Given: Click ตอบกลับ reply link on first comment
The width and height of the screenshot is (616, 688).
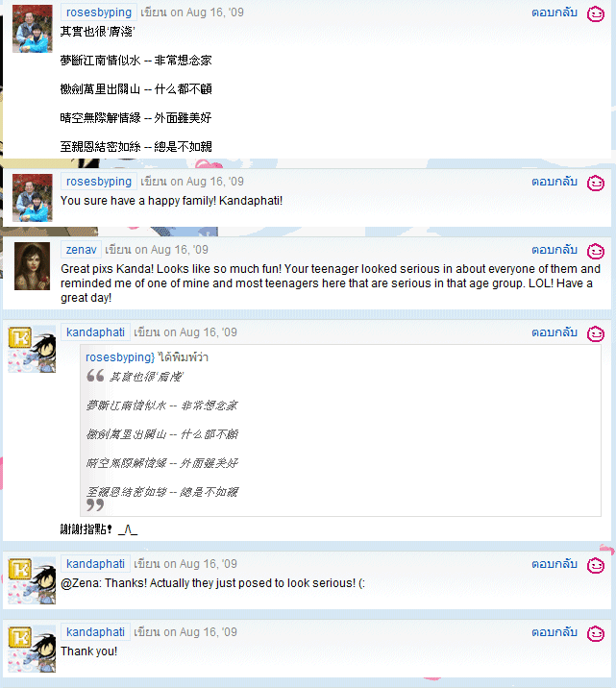Looking at the screenshot, I should pos(554,12).
